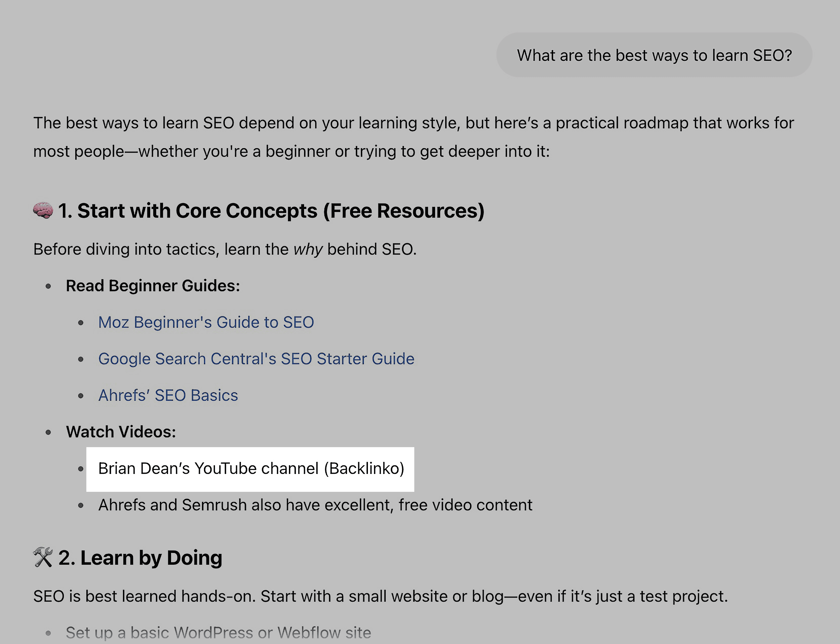Open the Moz Beginner's Guide to SEO link

206,323
